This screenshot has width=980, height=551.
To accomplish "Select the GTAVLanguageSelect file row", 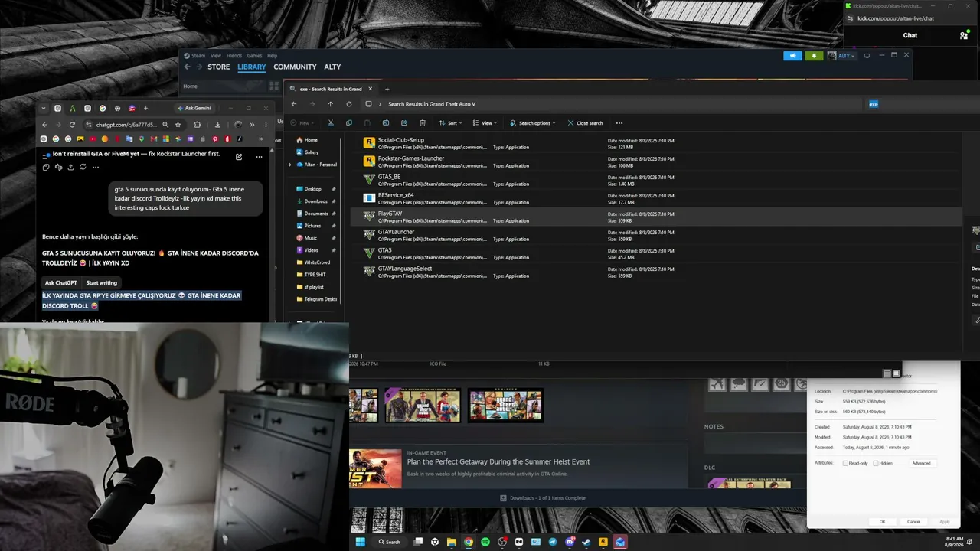I will (x=656, y=272).
